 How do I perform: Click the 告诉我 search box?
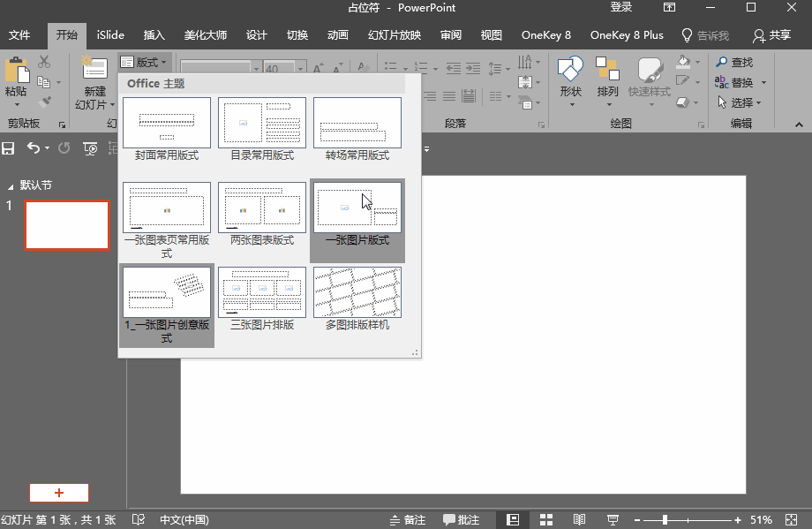click(705, 35)
